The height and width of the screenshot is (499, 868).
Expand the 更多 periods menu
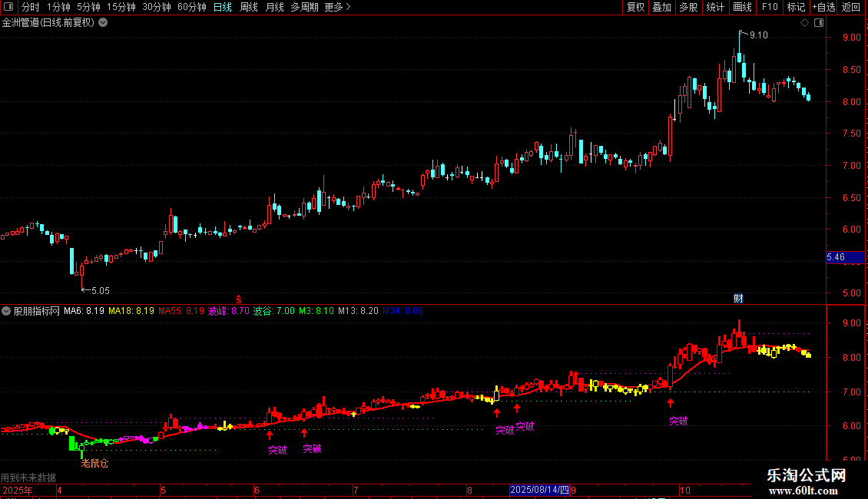tap(337, 7)
